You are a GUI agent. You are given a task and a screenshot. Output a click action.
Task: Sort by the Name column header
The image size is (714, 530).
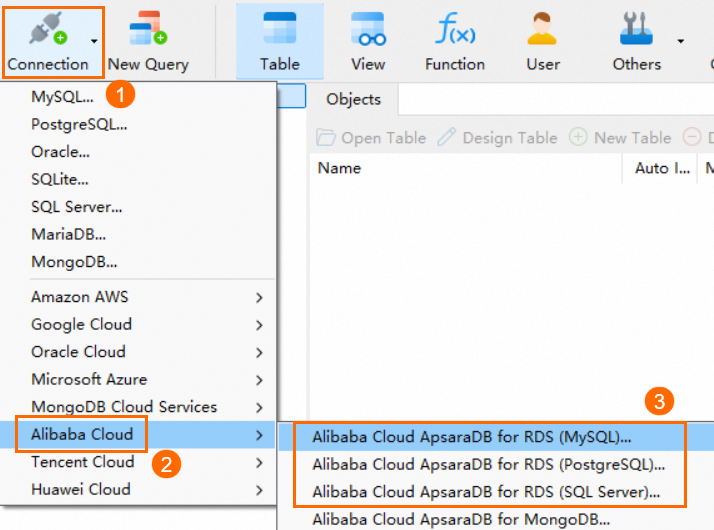(466, 168)
